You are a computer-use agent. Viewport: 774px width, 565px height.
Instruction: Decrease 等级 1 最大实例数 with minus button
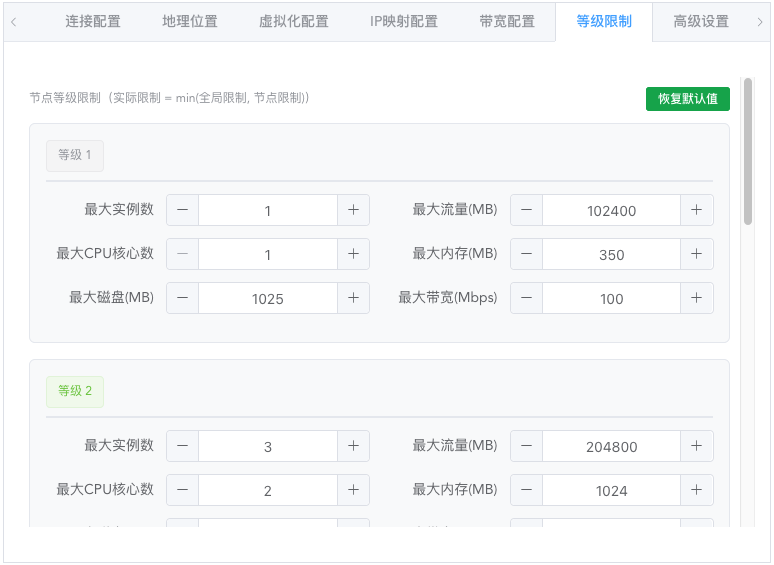(182, 210)
